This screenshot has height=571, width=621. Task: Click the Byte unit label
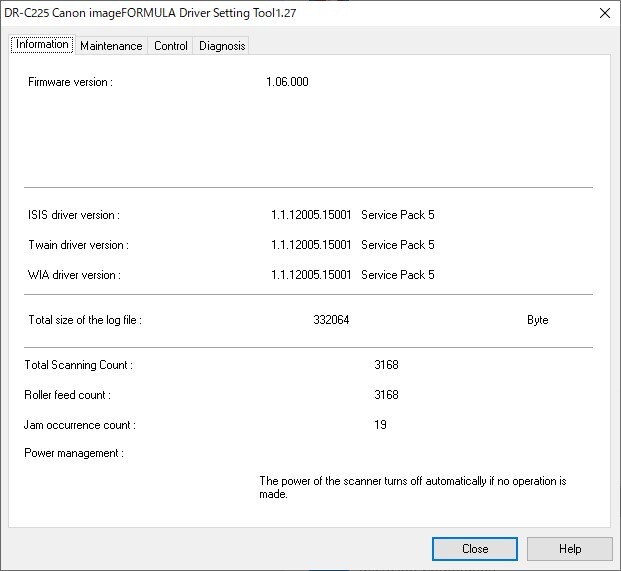[x=537, y=320]
